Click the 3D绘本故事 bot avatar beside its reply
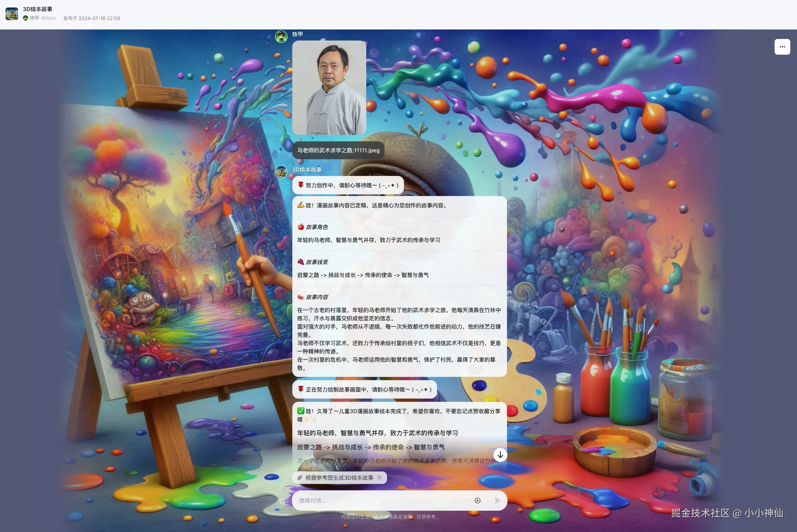This screenshot has height=532, width=797. [x=282, y=172]
